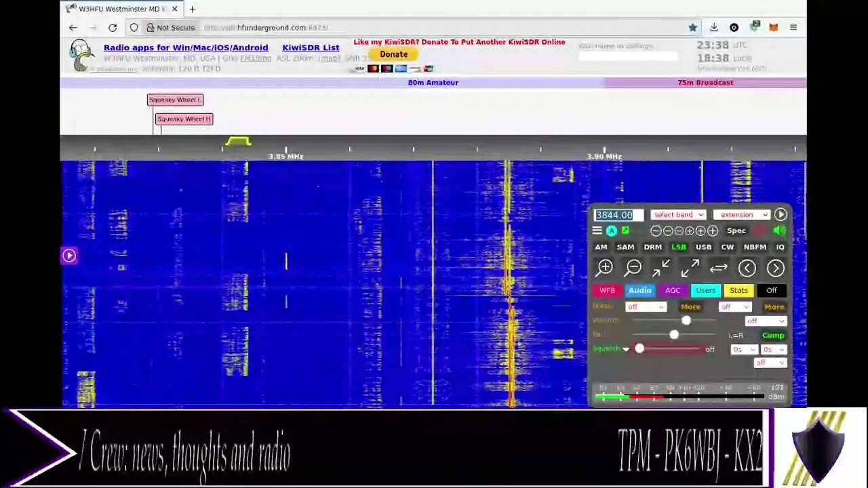Click the fox extension icon in toolbar
This screenshot has height=488, width=868.
tap(774, 28)
